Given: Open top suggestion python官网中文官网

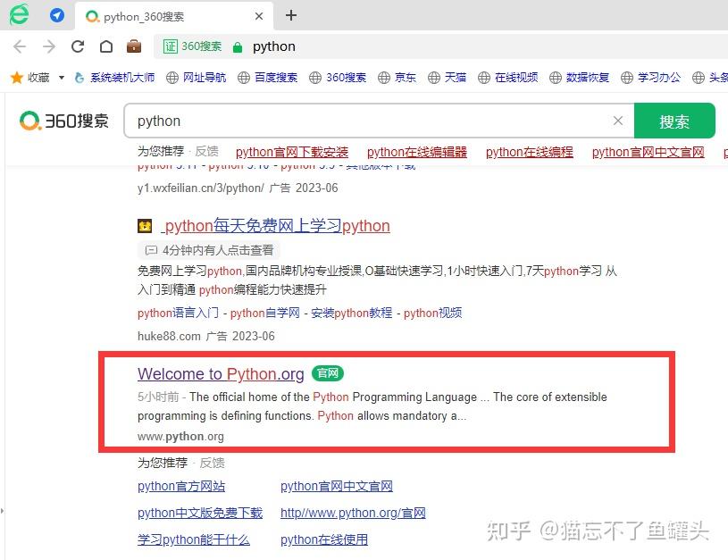Looking at the screenshot, I should click(649, 152).
